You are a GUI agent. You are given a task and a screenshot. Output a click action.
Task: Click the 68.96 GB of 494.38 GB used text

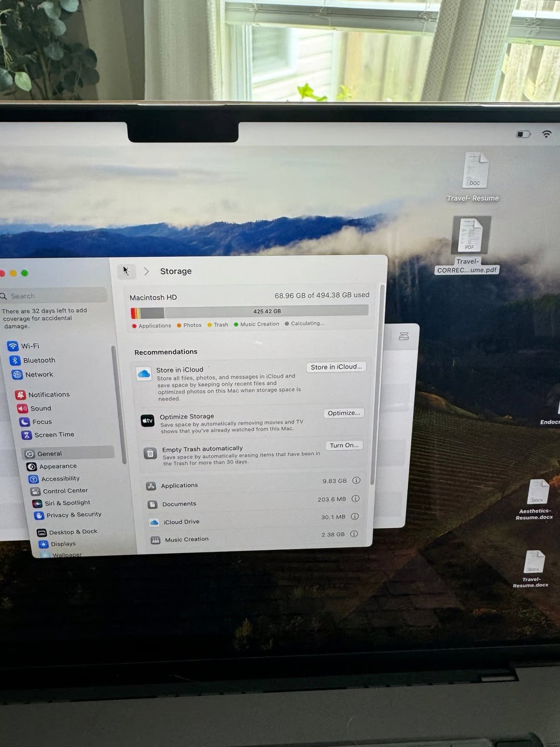[322, 295]
